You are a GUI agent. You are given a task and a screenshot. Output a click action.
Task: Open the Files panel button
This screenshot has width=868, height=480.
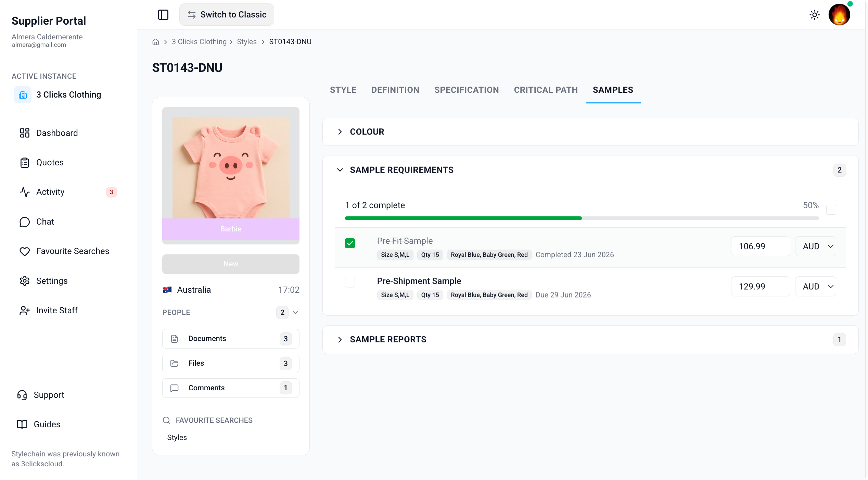click(231, 364)
